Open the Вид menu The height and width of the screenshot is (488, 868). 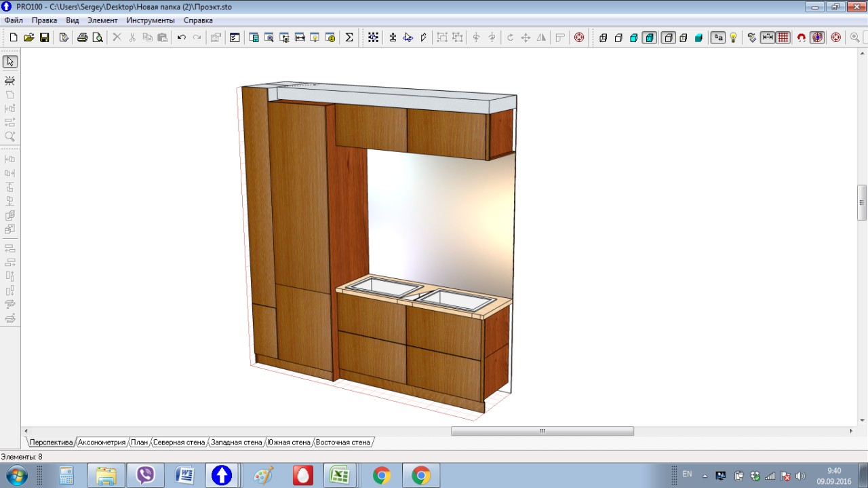(x=73, y=20)
